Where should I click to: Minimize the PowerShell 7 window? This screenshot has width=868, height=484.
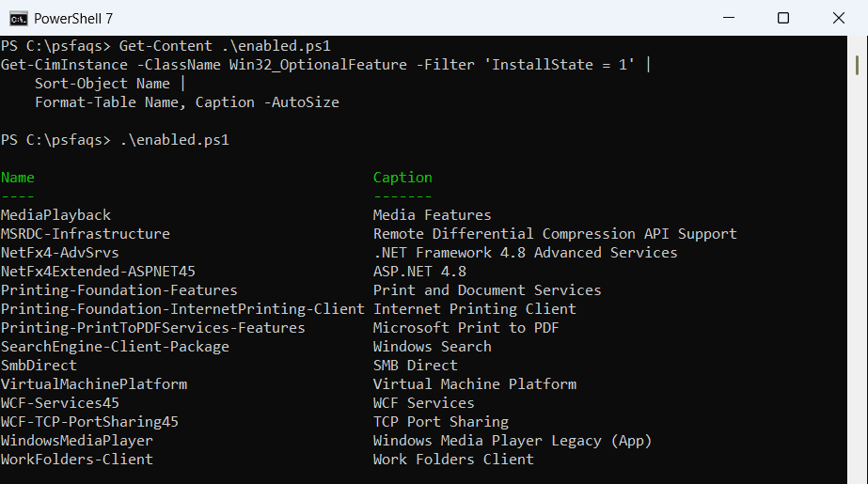point(729,18)
